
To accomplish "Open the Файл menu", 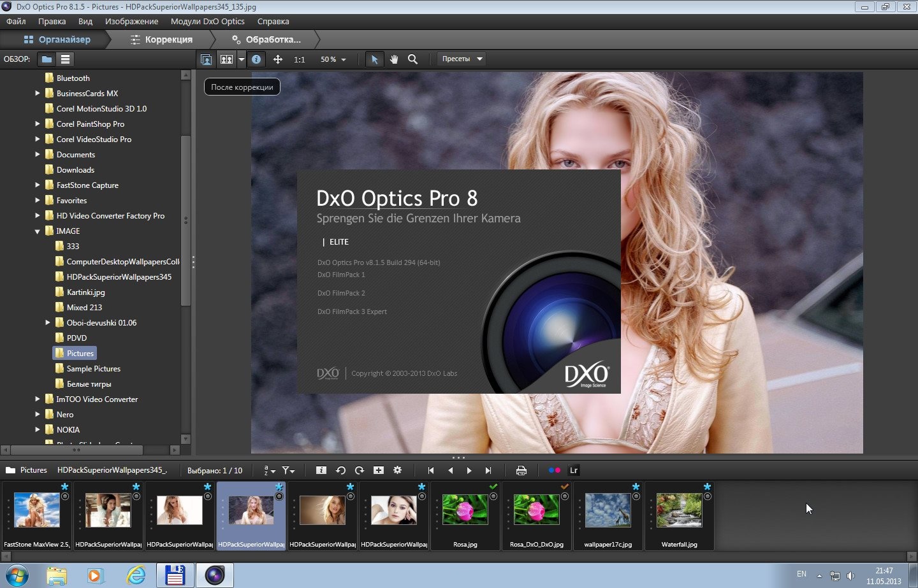I will pyautogui.click(x=16, y=21).
